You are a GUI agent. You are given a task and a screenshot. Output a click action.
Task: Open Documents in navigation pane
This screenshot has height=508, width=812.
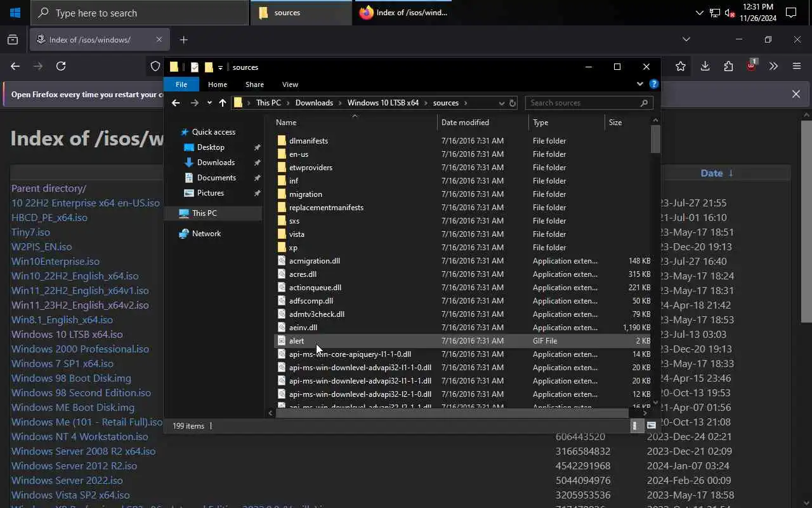tap(216, 178)
